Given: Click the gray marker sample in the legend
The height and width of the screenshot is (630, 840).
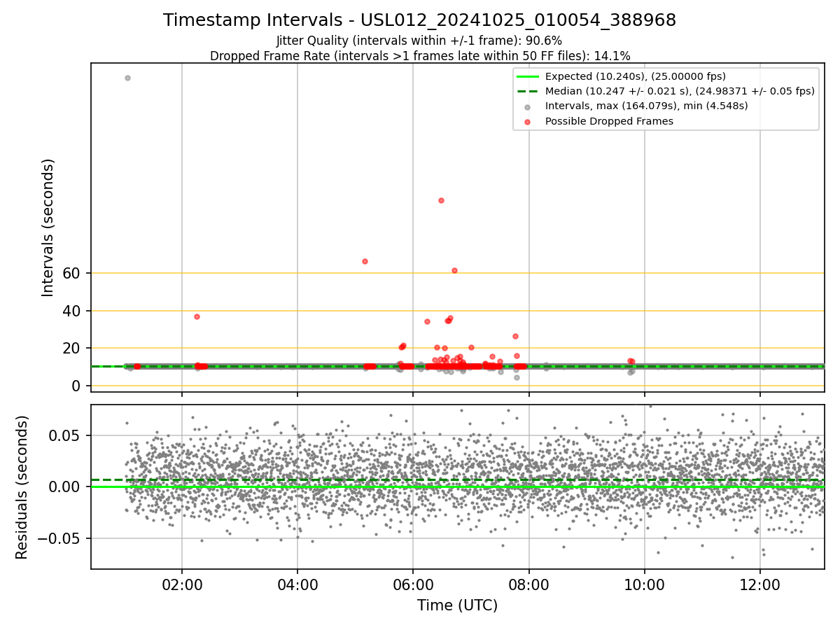Looking at the screenshot, I should 528,106.
